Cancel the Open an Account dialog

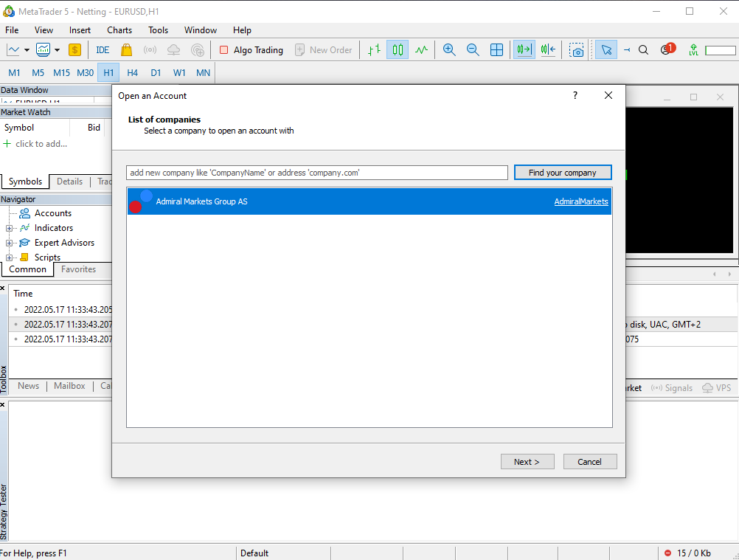(x=589, y=461)
